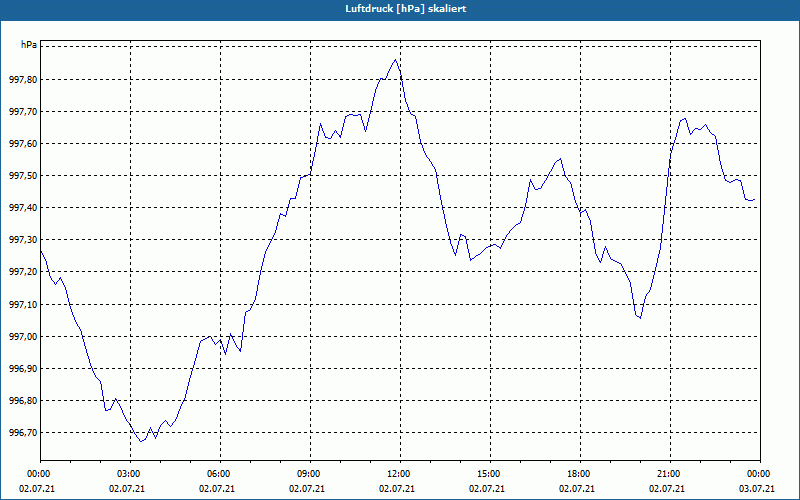The width and height of the screenshot is (800, 500).
Task: Select the y-axis value '997,10'
Action: tap(23, 305)
